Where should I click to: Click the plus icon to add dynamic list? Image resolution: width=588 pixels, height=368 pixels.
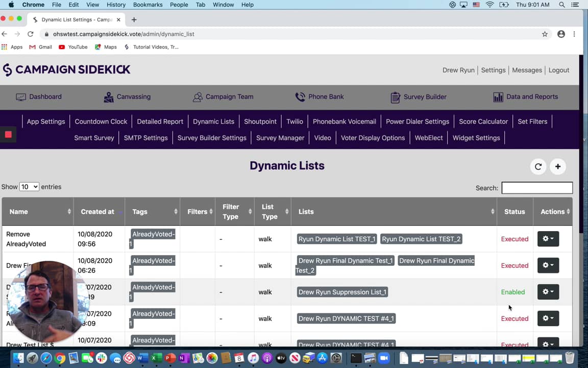point(558,167)
